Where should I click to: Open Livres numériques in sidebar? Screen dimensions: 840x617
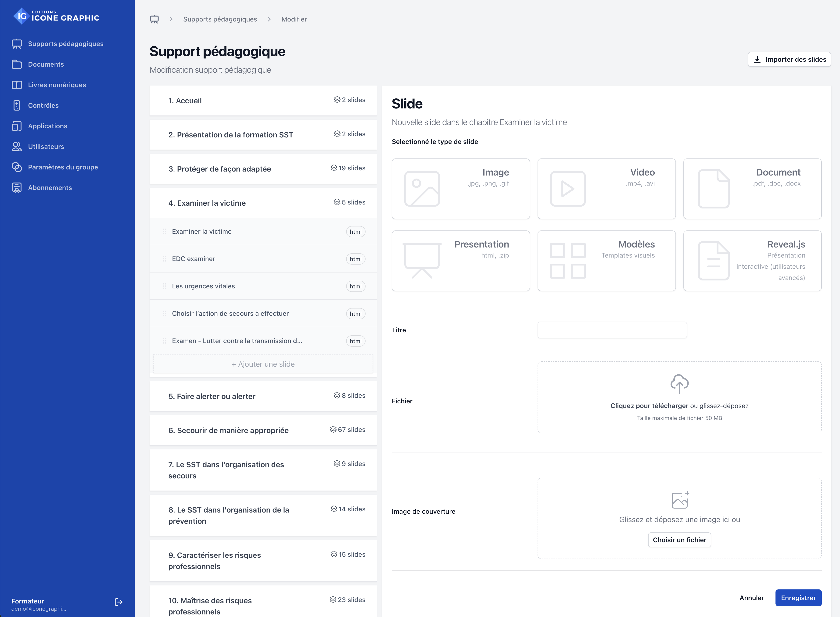coord(57,85)
